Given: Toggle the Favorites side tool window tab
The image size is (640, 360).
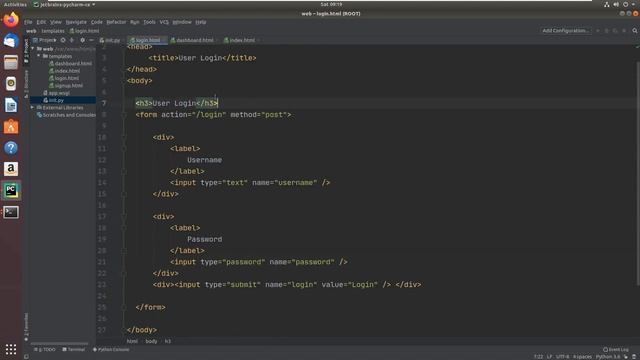Looking at the screenshot, I should pyautogui.click(x=26, y=327).
